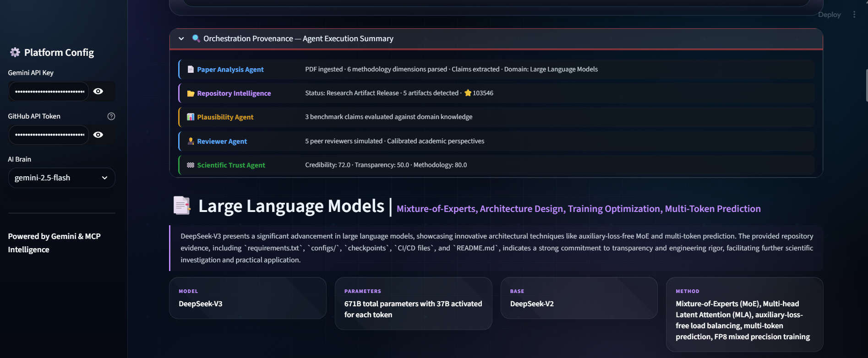Click the Platform Config gear icon
This screenshot has height=358, width=868.
[15, 52]
